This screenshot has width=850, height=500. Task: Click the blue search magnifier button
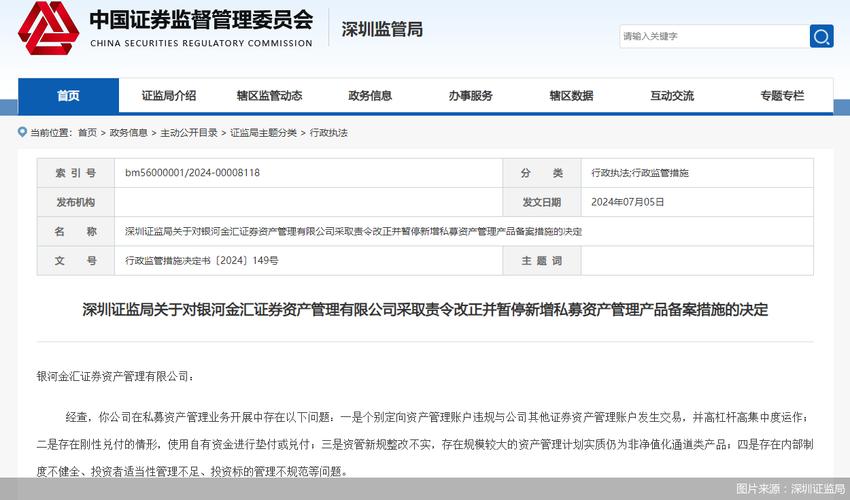(821, 36)
